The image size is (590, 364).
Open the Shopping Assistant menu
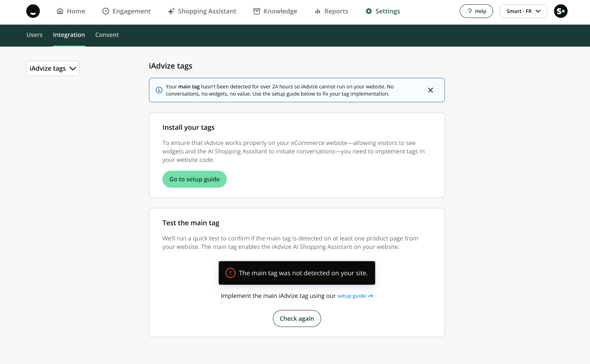point(202,11)
